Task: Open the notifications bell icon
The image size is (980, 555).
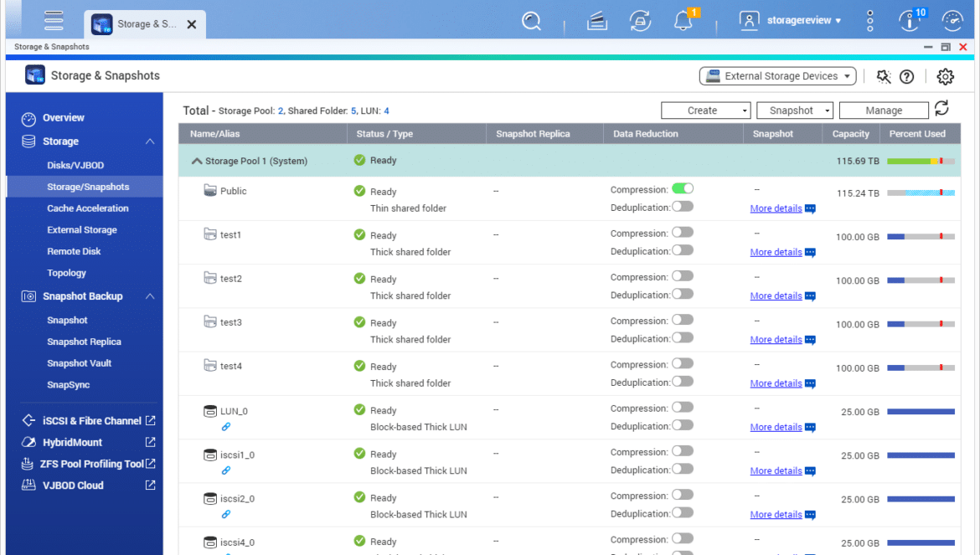Action: [x=683, y=21]
